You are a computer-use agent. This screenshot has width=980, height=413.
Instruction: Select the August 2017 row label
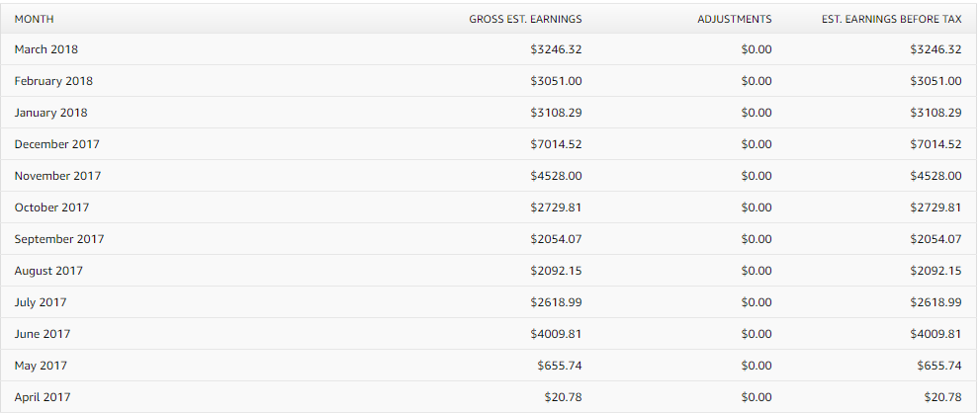(x=48, y=271)
